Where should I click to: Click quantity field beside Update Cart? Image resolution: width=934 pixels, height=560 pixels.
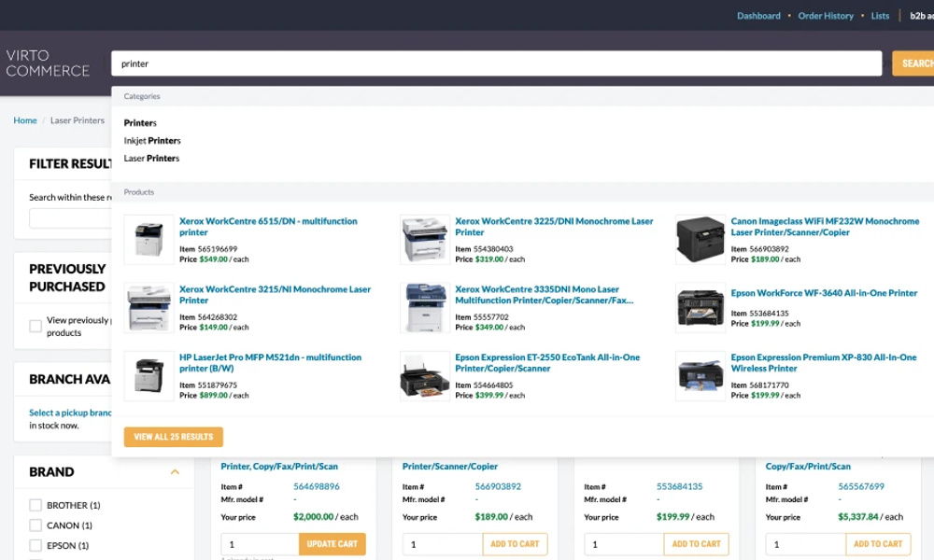(260, 544)
